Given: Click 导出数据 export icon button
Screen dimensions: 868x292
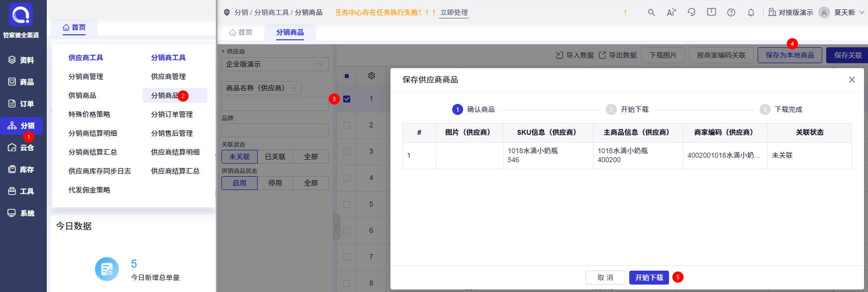Looking at the screenshot, I should click(617, 55).
